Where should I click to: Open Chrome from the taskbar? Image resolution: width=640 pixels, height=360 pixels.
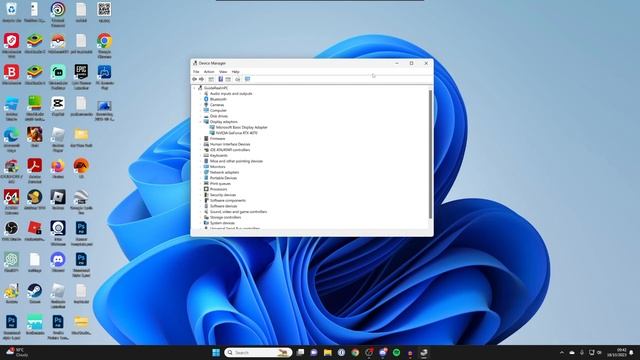pyautogui.click(x=355, y=352)
